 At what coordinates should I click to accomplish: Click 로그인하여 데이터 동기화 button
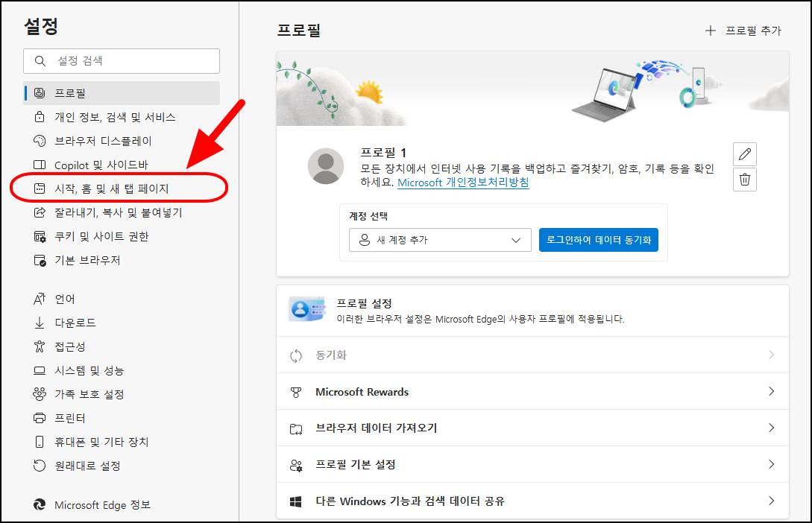click(x=599, y=240)
